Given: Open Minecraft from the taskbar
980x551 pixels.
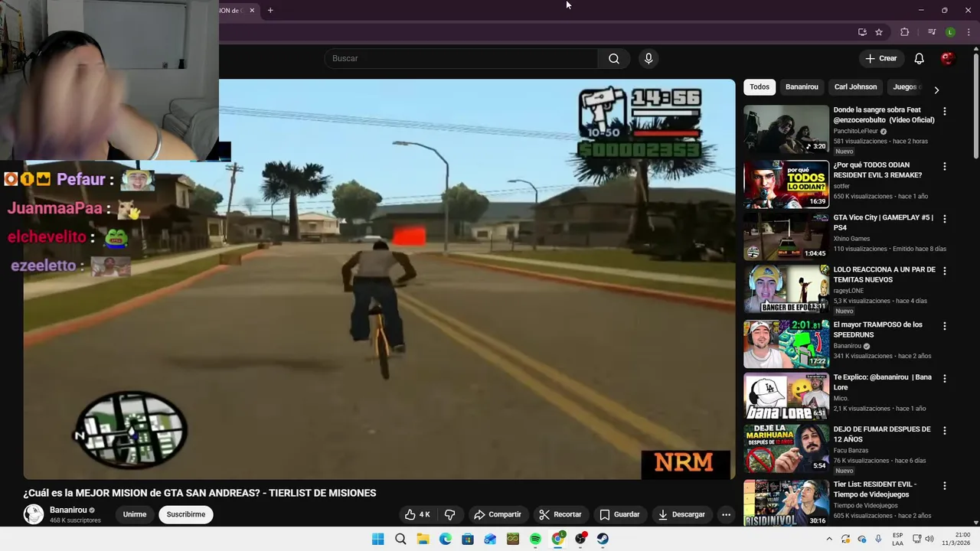Looking at the screenshot, I should tap(513, 539).
